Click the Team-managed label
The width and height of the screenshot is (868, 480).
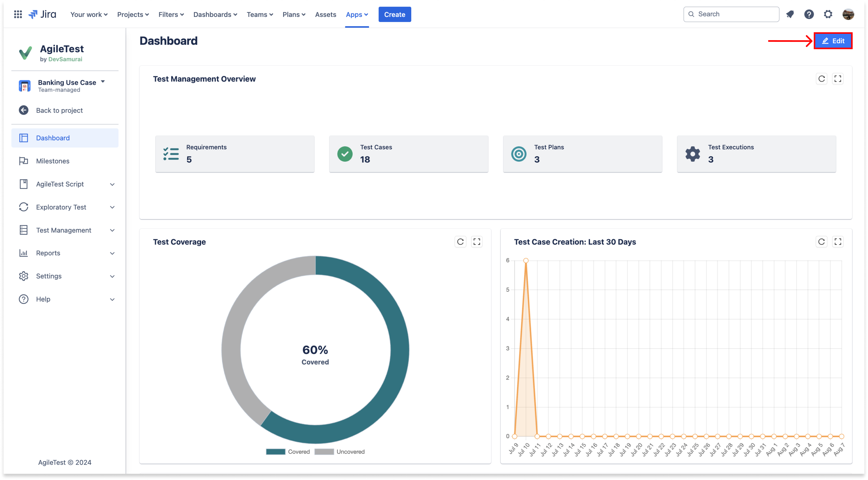59,90
